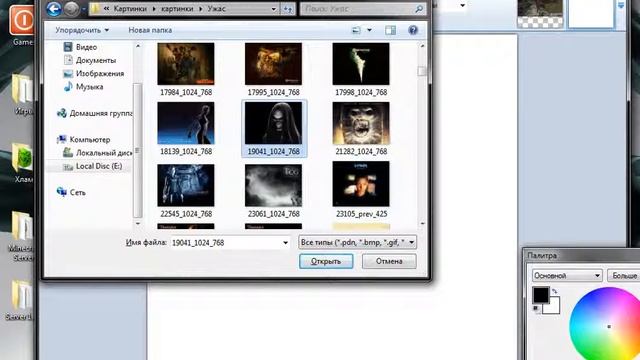
Task: Click картинки breadcrumb segment
Action: 177,9
